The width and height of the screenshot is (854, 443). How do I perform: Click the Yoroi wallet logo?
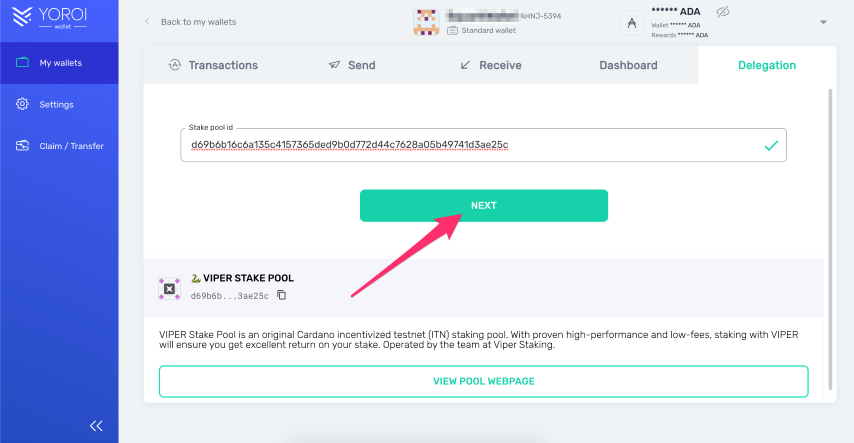tap(50, 17)
